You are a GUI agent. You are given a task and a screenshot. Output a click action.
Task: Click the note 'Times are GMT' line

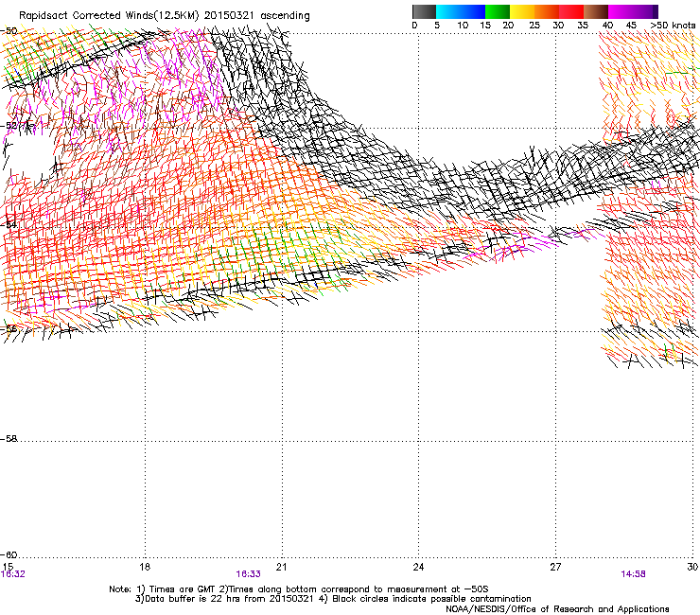pyautogui.click(x=299, y=589)
